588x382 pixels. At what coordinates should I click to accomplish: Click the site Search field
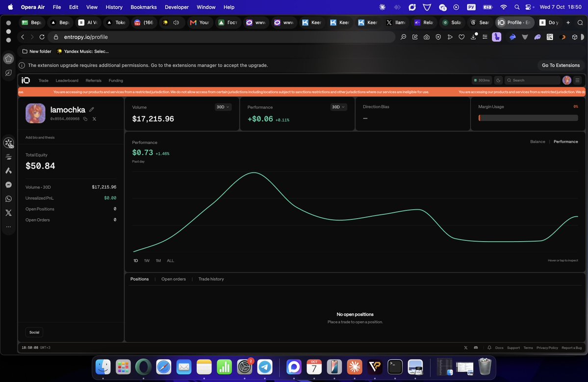[x=532, y=80]
